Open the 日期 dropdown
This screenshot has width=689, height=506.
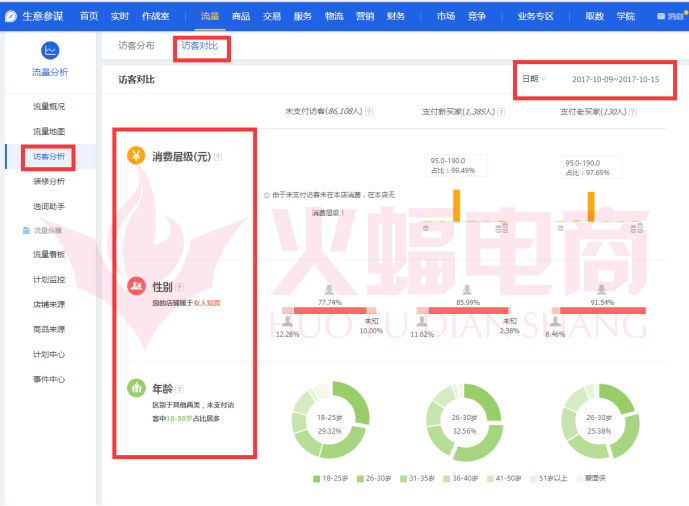click(532, 78)
